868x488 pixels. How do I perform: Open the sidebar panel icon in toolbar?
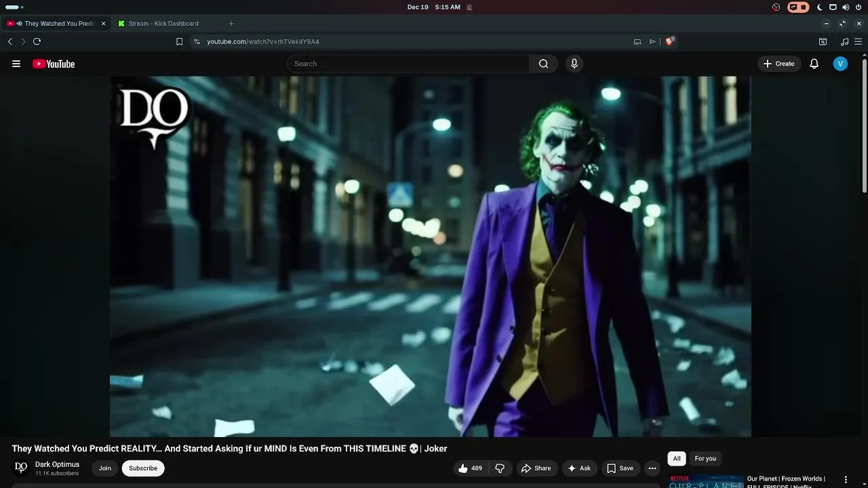coord(823,41)
